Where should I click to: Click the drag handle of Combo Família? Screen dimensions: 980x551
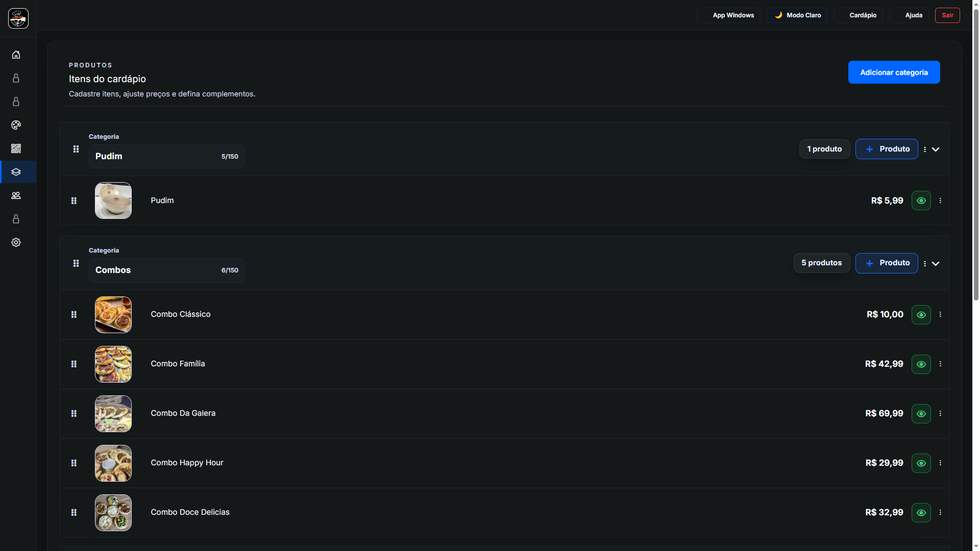(x=74, y=364)
